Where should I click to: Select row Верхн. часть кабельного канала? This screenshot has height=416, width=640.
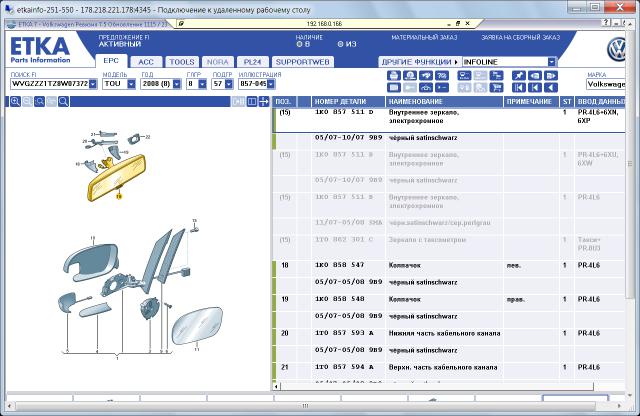click(x=449, y=367)
